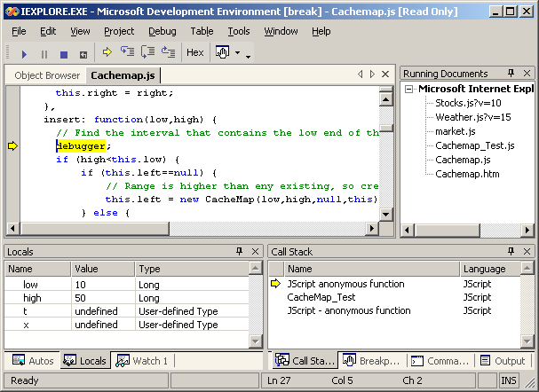Select market.js in Running Documents
The height and width of the screenshot is (392, 539).
(x=456, y=131)
